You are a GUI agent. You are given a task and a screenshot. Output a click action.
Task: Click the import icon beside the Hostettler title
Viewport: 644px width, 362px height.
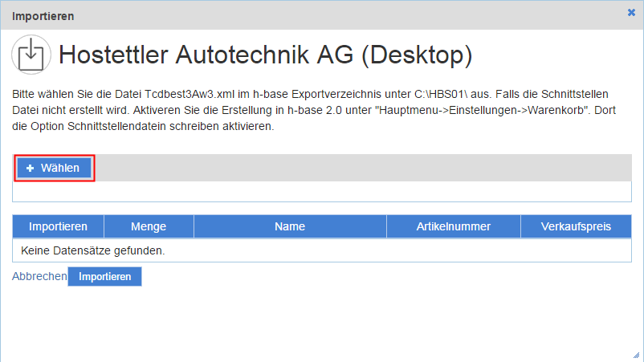coord(31,55)
